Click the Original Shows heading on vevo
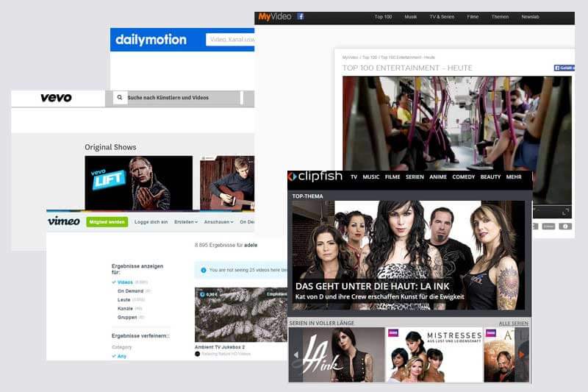Image resolution: width=588 pixels, height=392 pixels. (110, 147)
